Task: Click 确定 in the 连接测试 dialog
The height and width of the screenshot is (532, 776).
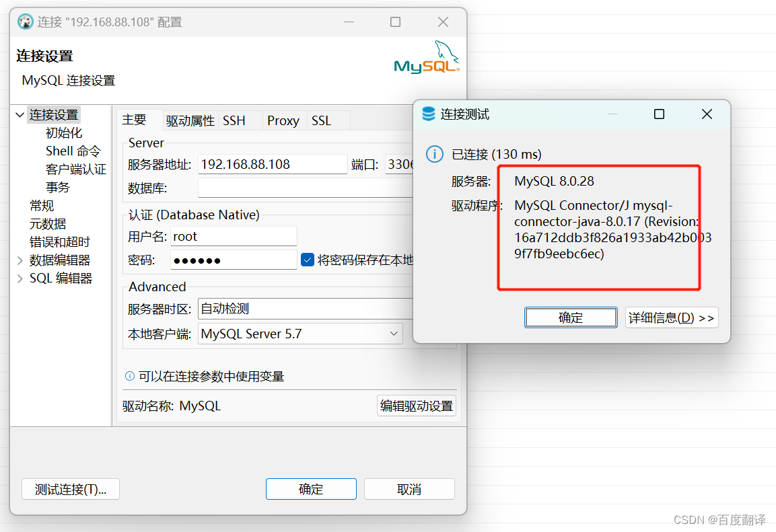Action: 571,317
